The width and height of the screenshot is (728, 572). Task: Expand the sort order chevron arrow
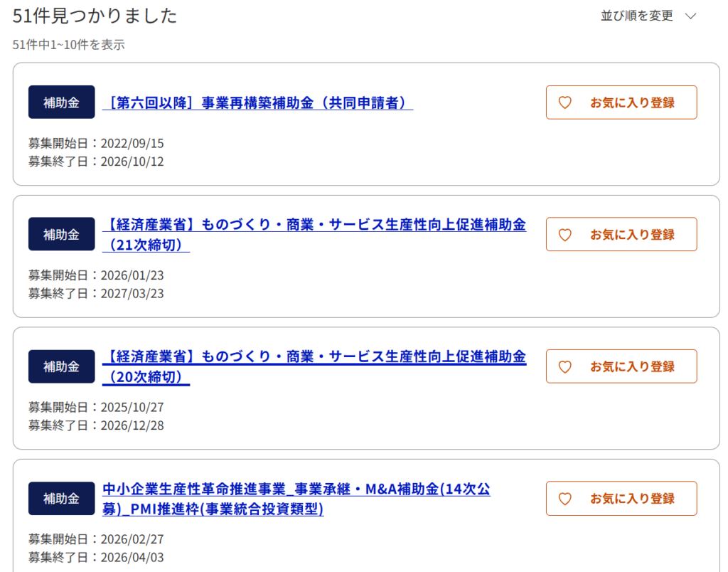tap(690, 16)
